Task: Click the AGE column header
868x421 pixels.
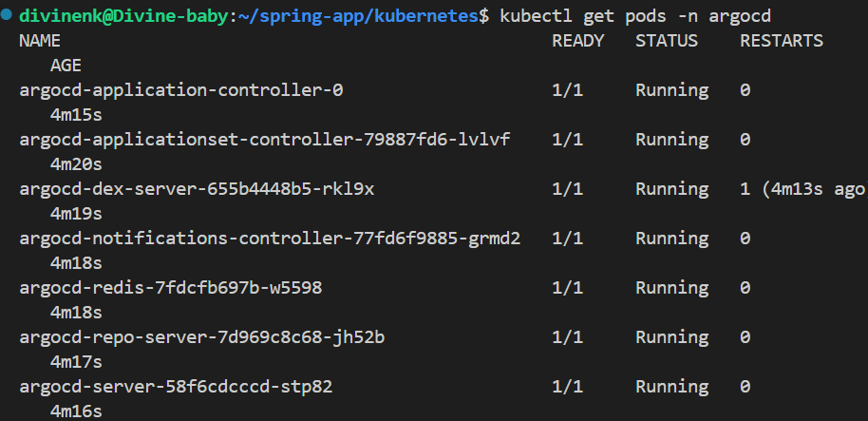Action: point(66,66)
